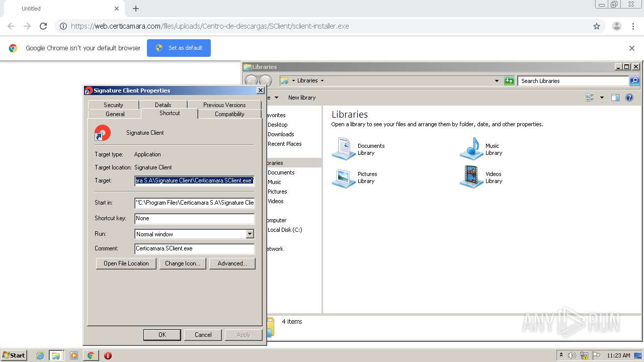This screenshot has height=362, width=644.
Task: Click the taskbar clock 11:23 AM
Action: [618, 355]
